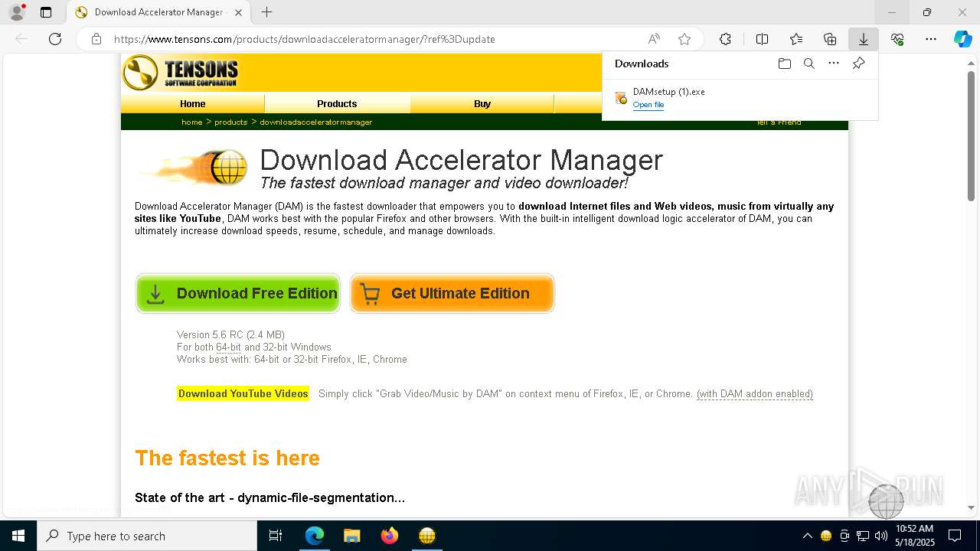Open volume control in tray

881,536
